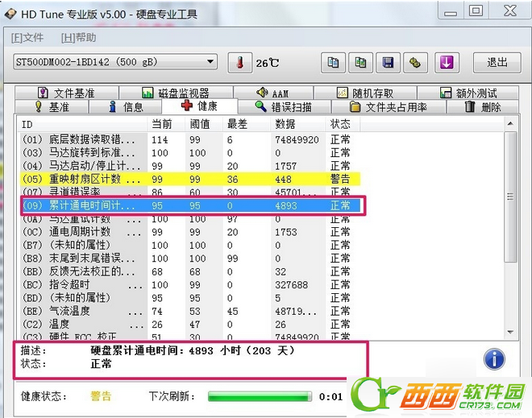This screenshot has width=532, height=418.
Task: Switch to the 错误扫描 tab
Action: pyautogui.click(x=284, y=107)
